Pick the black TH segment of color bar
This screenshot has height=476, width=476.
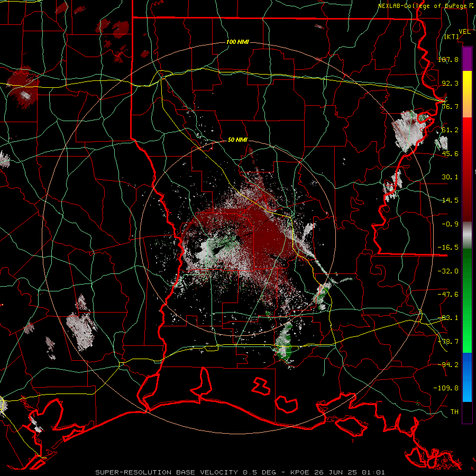pyautogui.click(x=467, y=413)
